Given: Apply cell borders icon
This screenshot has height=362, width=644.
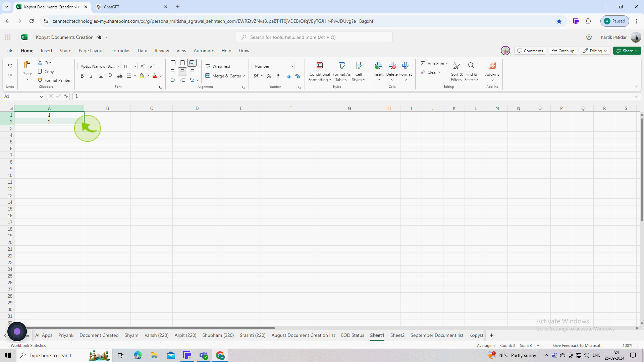Looking at the screenshot, I should [x=129, y=76].
